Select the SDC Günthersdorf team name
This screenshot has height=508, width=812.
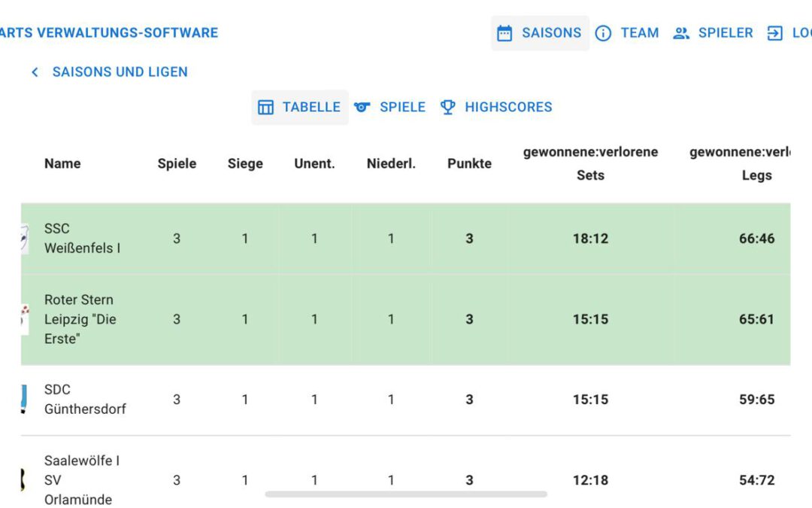click(84, 400)
